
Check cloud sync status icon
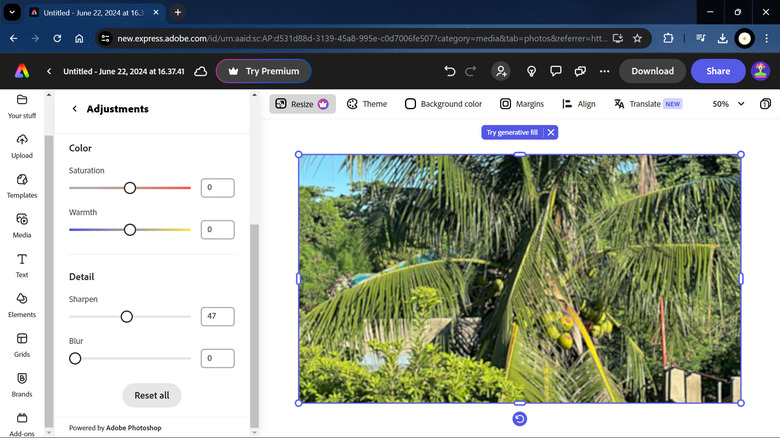[200, 71]
